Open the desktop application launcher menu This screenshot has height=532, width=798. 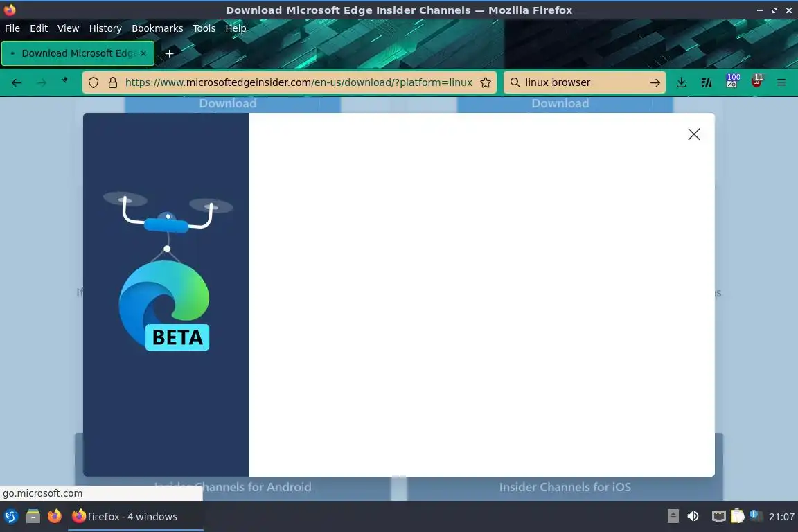pos(10,516)
